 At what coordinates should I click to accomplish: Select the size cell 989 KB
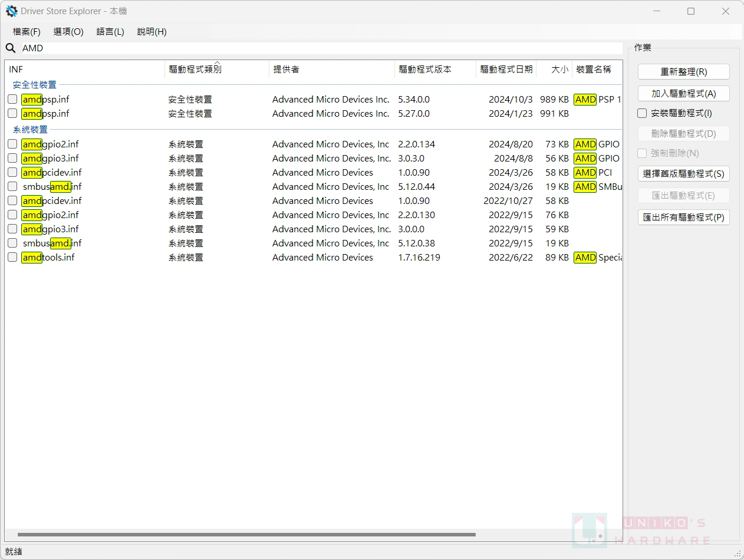tap(554, 100)
